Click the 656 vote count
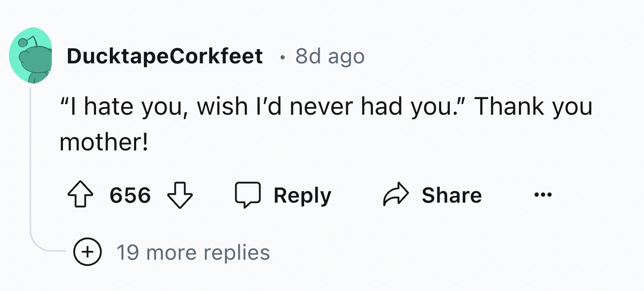The height and width of the screenshot is (291, 644). click(x=130, y=195)
